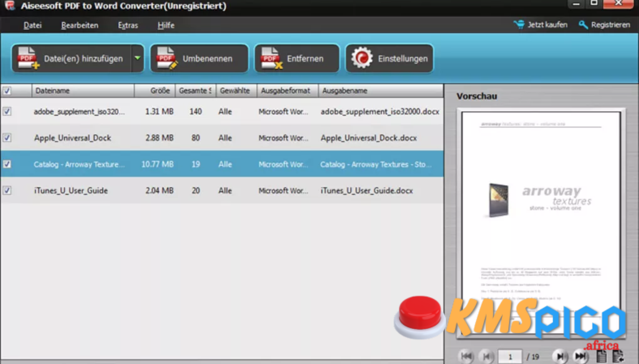Uncheck the adobe_supplement_iso320 file checkbox
639x364 pixels.
6,111
